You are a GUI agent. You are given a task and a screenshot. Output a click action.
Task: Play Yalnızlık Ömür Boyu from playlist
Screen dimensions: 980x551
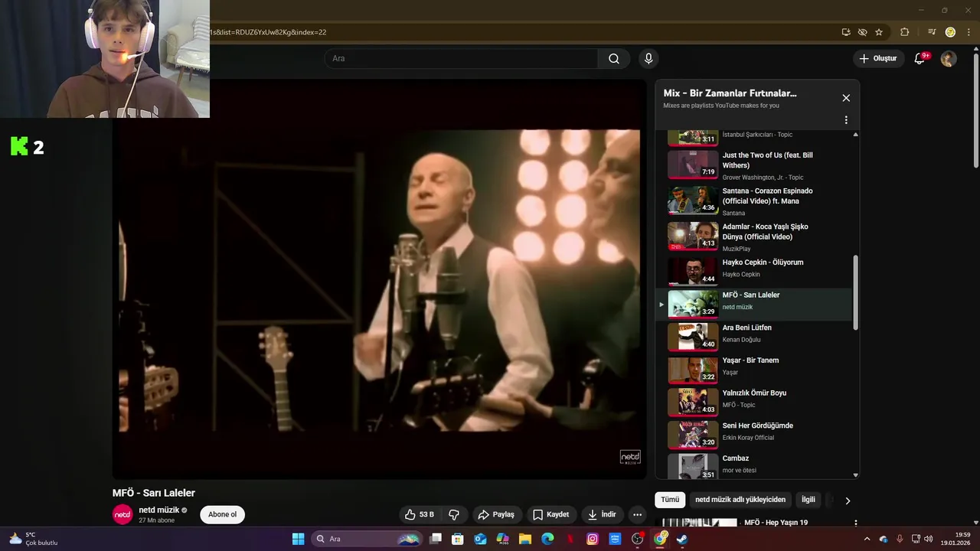point(754,402)
